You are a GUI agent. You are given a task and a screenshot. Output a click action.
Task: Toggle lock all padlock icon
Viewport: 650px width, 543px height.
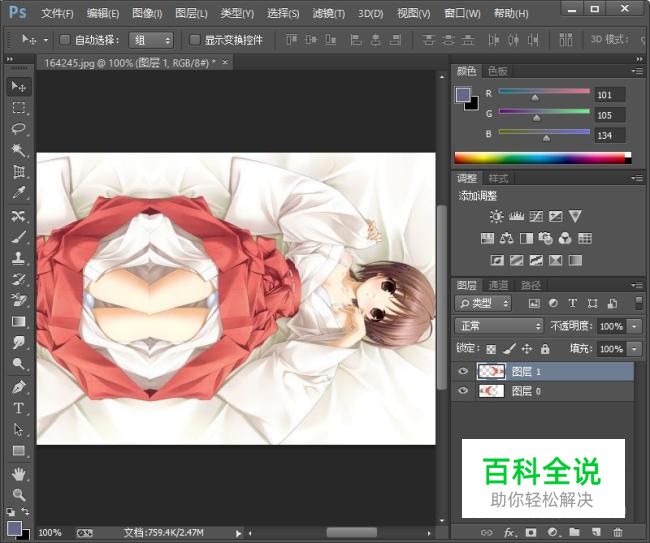(x=545, y=349)
